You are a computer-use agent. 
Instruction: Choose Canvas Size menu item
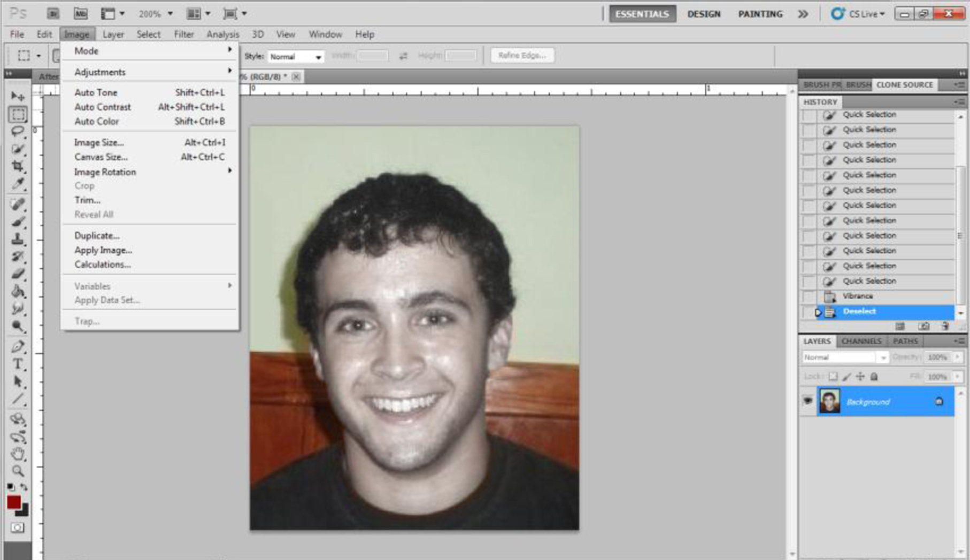coord(149,157)
